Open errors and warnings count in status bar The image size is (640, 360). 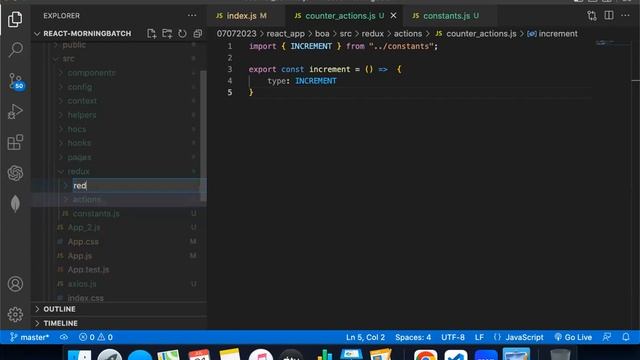coord(96,337)
